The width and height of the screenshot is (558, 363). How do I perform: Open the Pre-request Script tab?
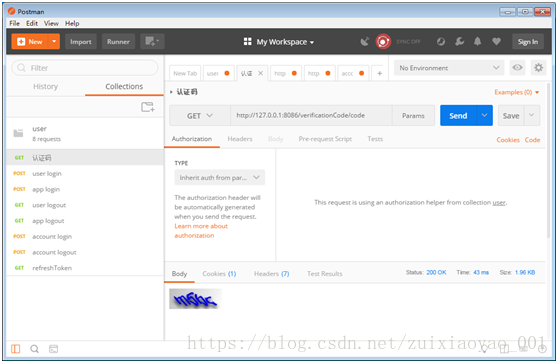coord(325,139)
